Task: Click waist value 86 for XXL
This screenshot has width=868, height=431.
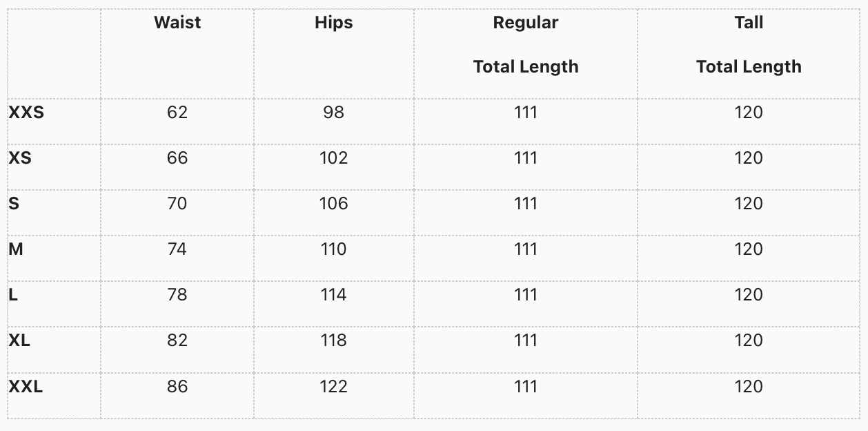Action: 177,386
